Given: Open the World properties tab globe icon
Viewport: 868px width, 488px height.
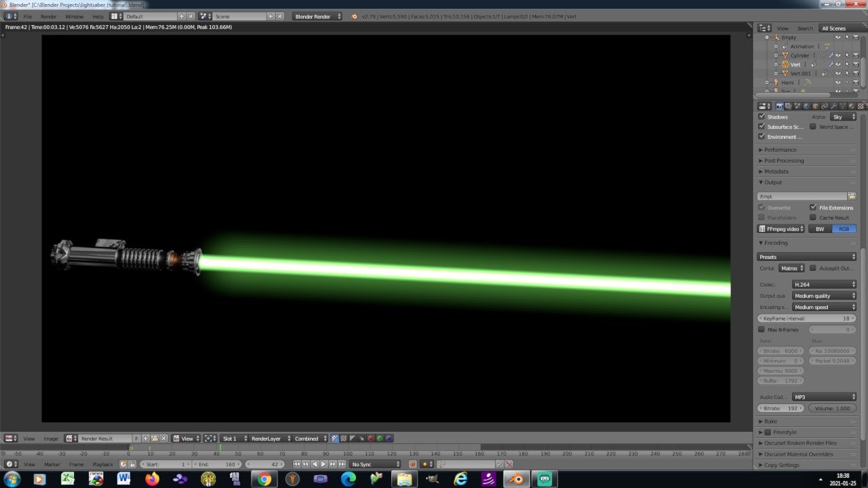Looking at the screenshot, I should (806, 106).
